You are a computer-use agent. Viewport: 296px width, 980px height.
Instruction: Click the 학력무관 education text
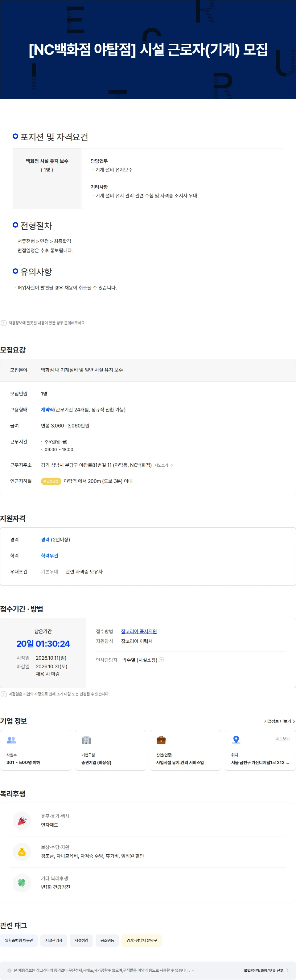[50, 556]
